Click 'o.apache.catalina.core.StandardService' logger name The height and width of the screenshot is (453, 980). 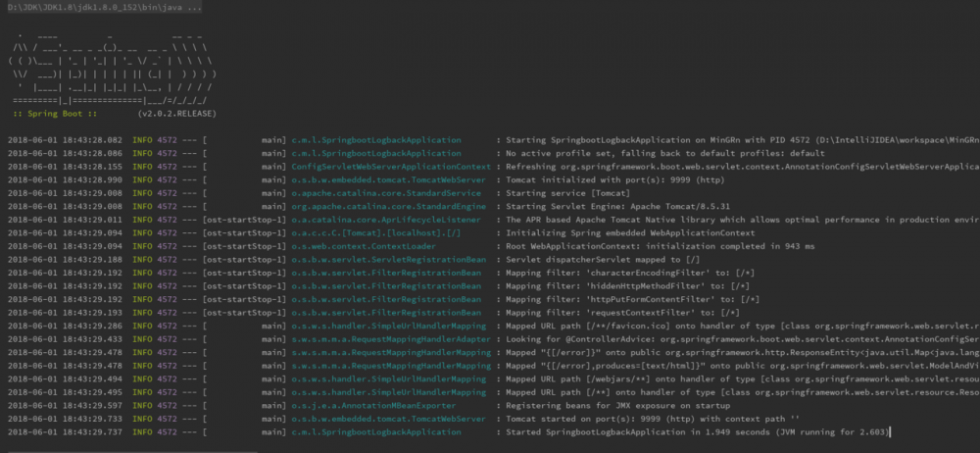(x=386, y=193)
